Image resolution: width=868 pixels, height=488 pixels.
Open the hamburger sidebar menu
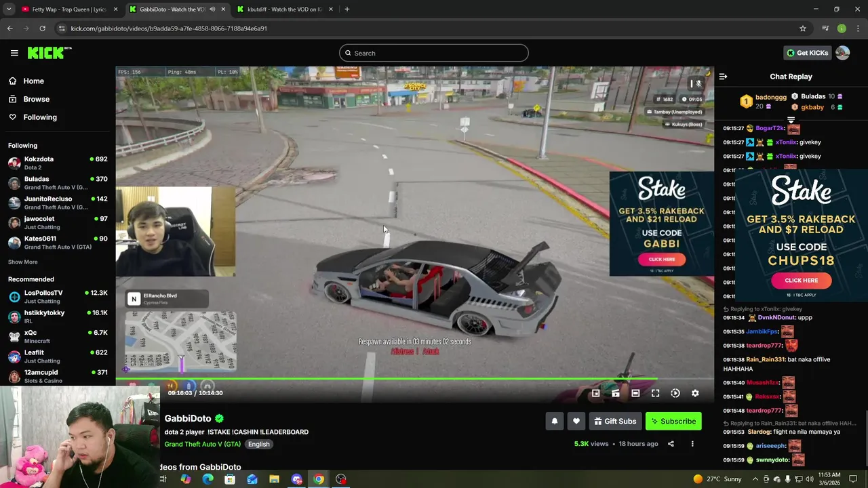(x=14, y=53)
